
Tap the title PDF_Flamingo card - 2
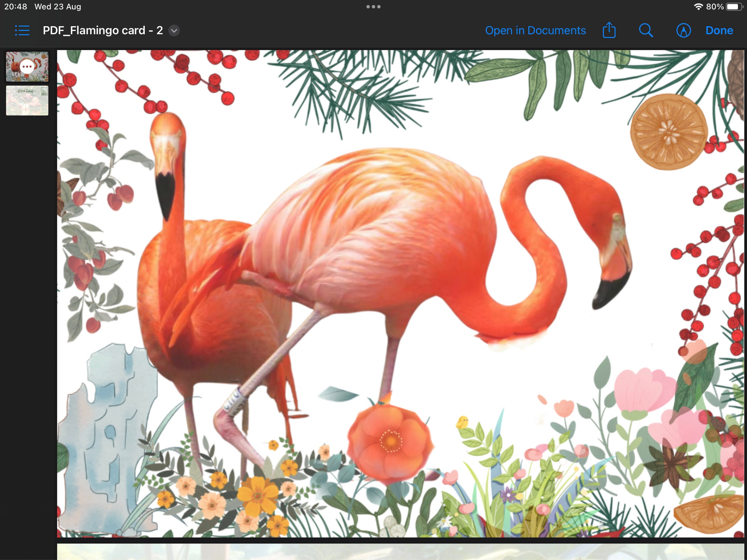[102, 30]
